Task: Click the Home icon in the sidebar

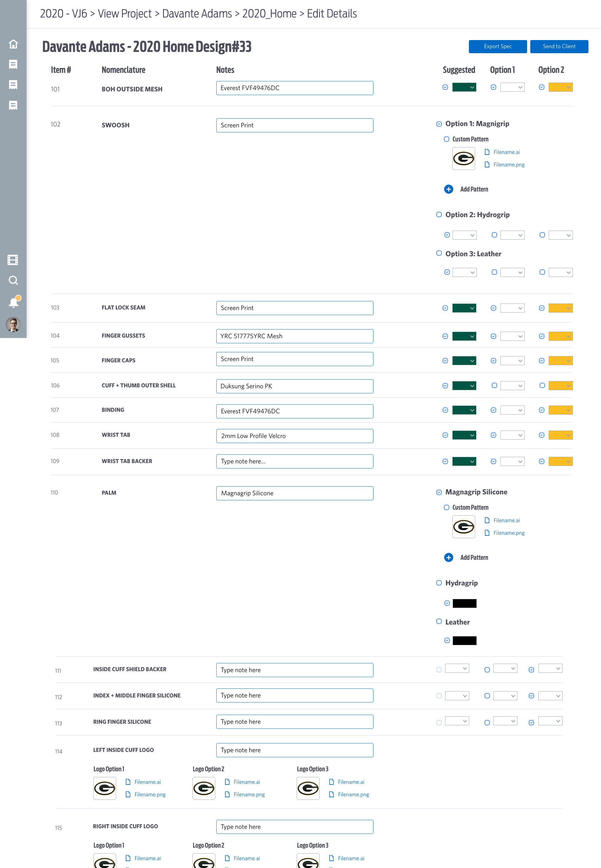Action: pyautogui.click(x=13, y=44)
